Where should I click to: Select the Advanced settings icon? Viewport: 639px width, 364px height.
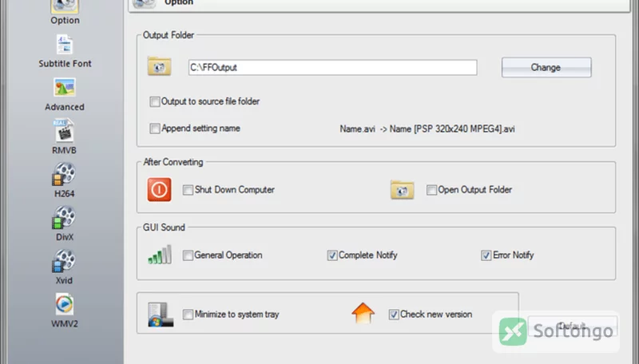65,88
